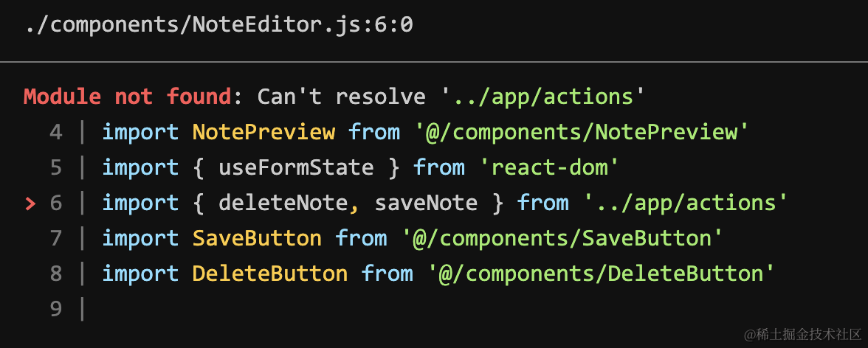
Task: Click the '@/components/NotePreview' path string
Action: [x=582, y=133]
